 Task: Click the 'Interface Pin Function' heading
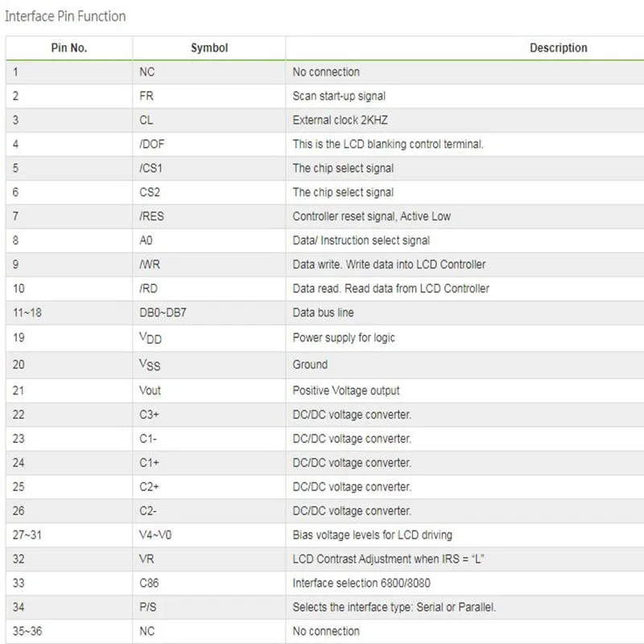point(66,16)
